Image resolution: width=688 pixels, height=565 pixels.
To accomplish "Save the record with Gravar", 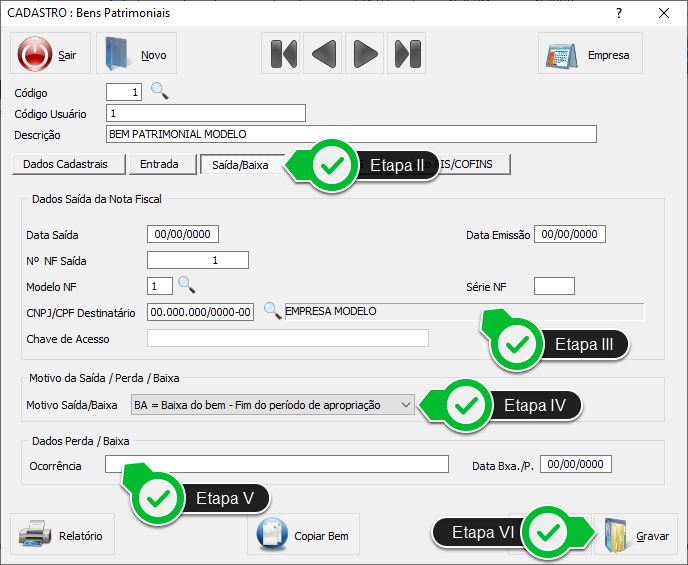I will tap(636, 535).
